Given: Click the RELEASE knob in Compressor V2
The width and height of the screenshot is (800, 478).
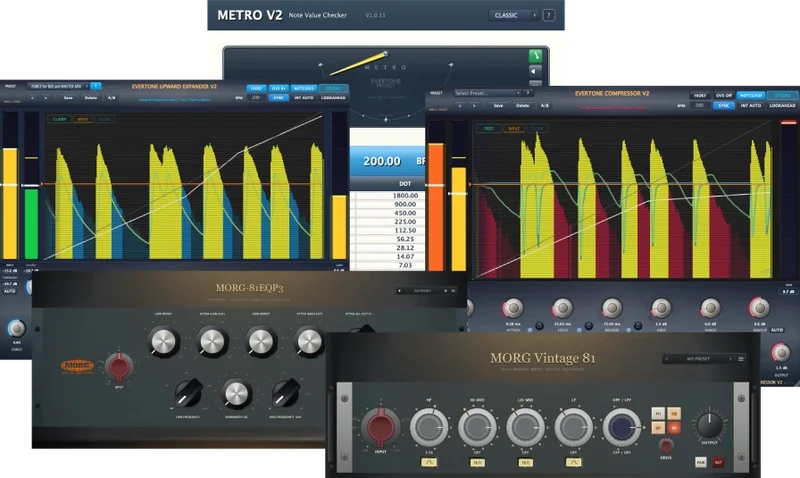Looking at the screenshot, I should pos(611,308).
